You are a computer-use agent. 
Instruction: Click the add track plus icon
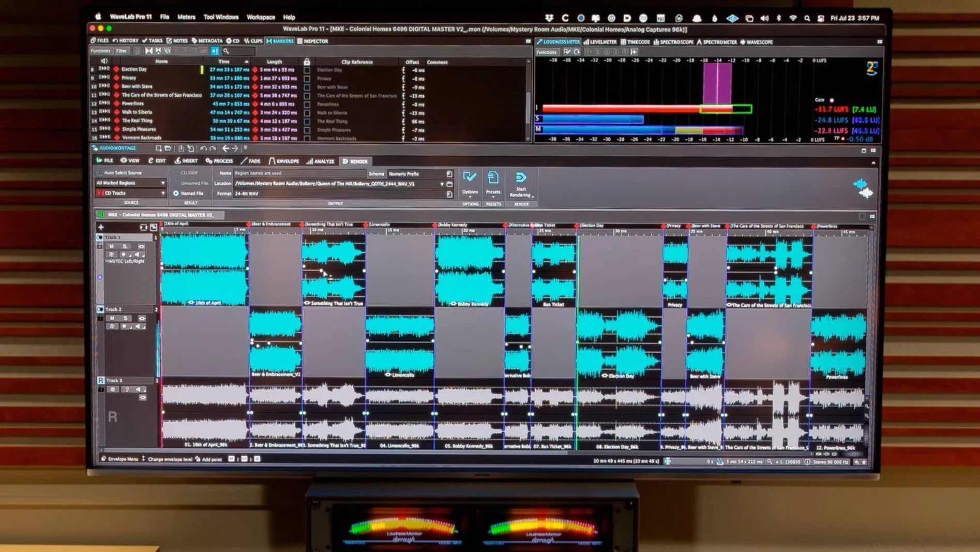click(x=101, y=227)
